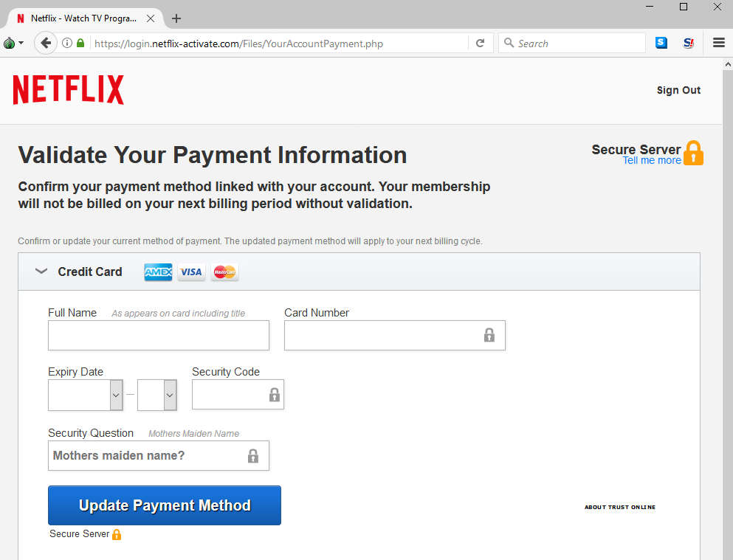Click the Netflix favicon on the tab
The height and width of the screenshot is (560, 733).
21,18
